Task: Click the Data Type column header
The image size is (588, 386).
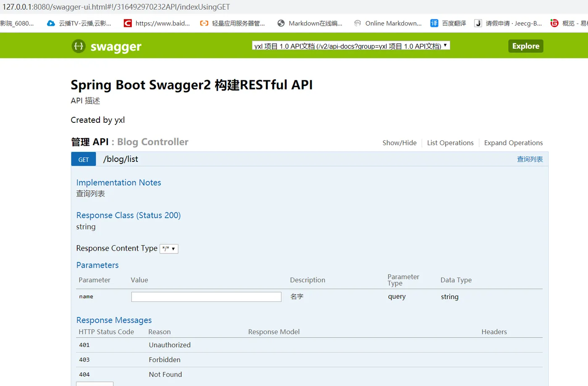Action: pos(456,280)
